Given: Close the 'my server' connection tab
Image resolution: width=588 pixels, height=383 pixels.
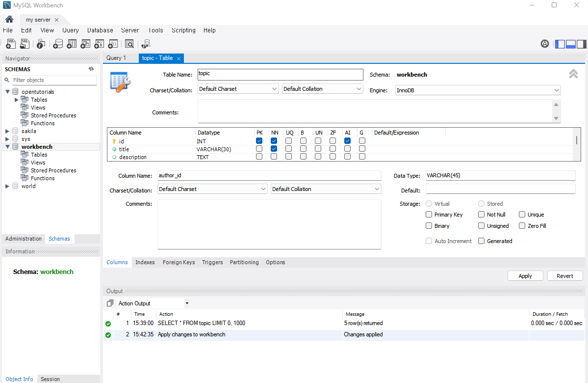Looking at the screenshot, I should (x=56, y=20).
